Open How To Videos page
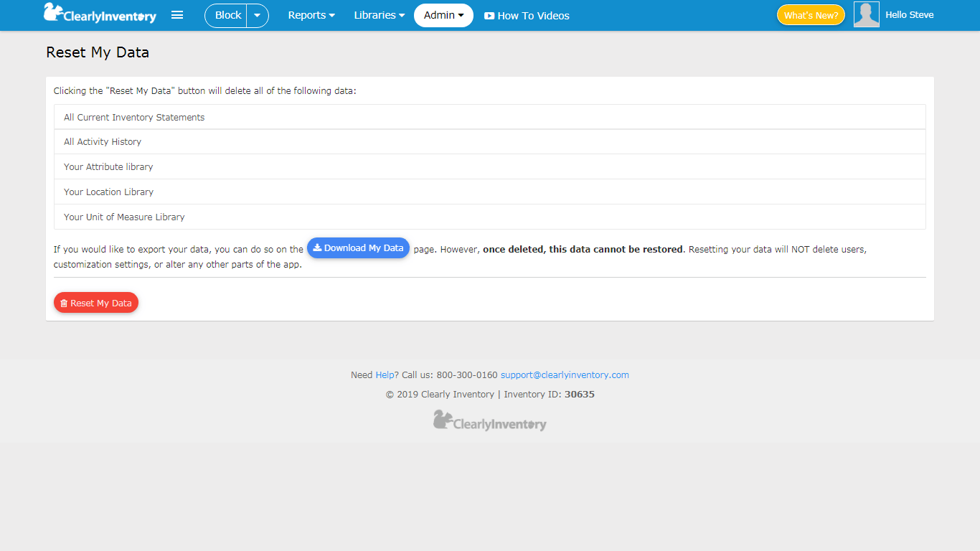Image resolution: width=980 pixels, height=551 pixels. coord(527,16)
